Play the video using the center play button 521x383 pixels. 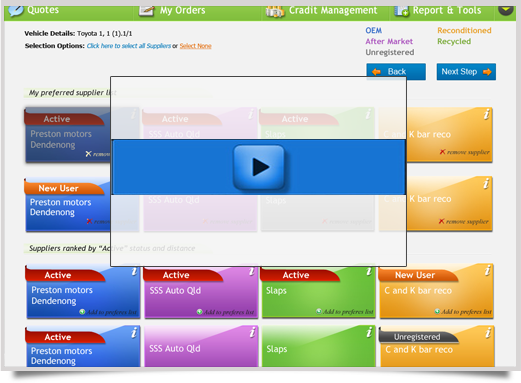(259, 167)
